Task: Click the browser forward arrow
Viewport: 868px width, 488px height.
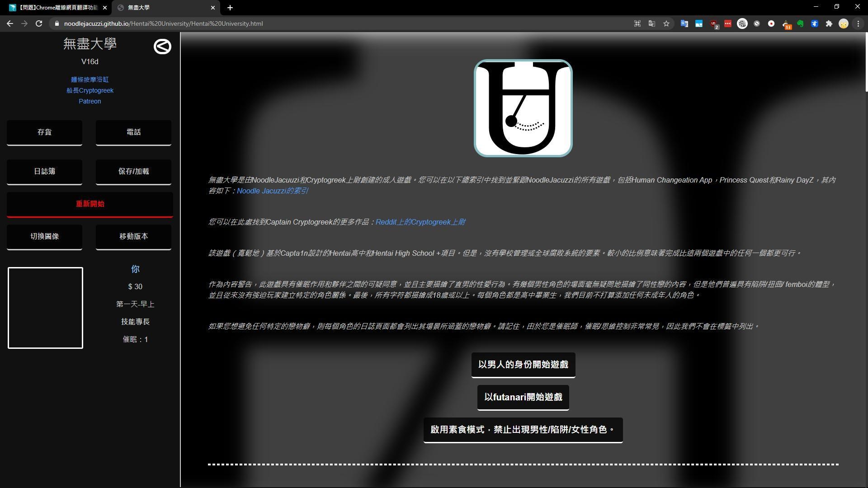Action: pyautogui.click(x=24, y=23)
